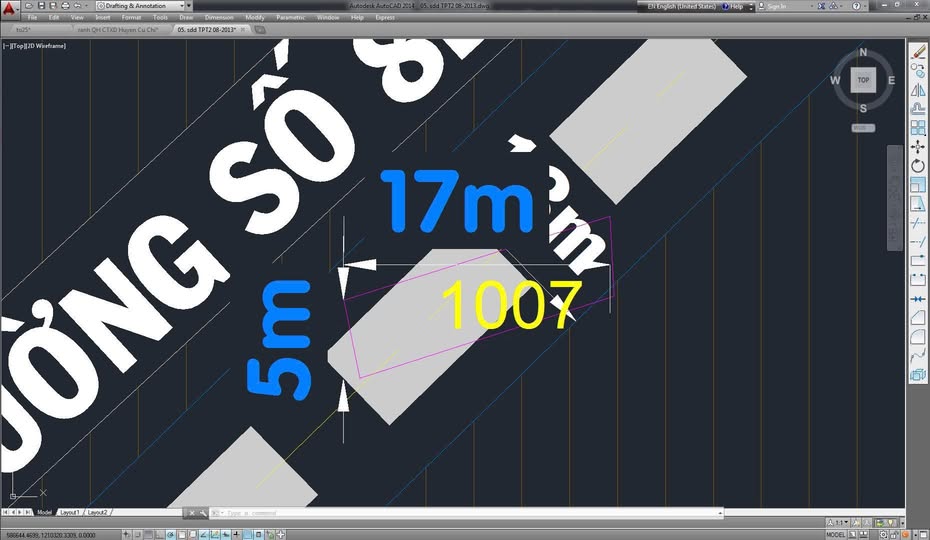Select the Mirror tool in Modify toolbar
930x540 pixels.
click(918, 90)
